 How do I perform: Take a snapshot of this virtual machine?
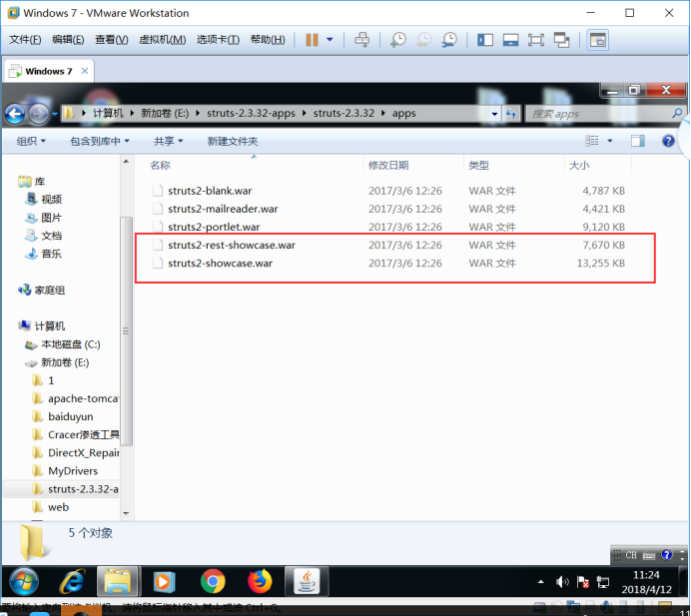(x=398, y=40)
